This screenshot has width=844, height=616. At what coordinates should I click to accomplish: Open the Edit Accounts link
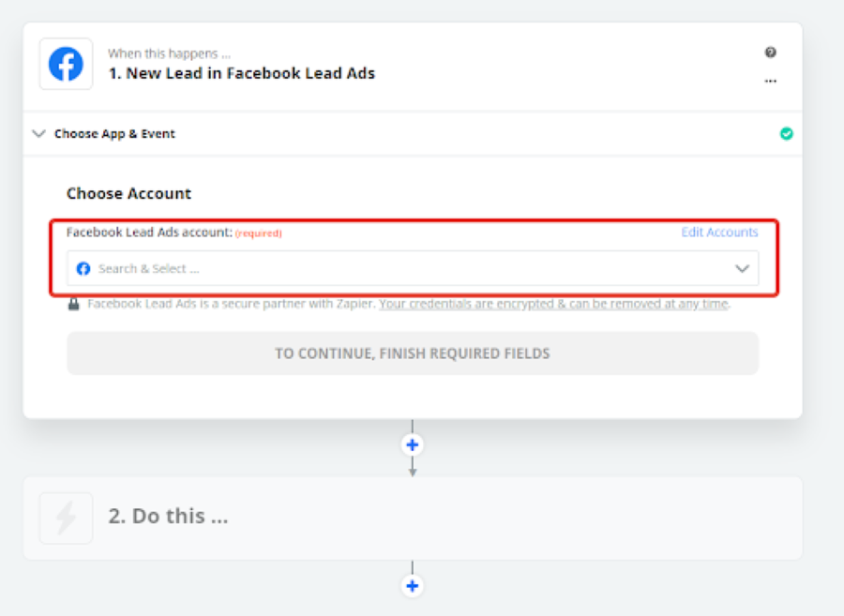(x=719, y=232)
